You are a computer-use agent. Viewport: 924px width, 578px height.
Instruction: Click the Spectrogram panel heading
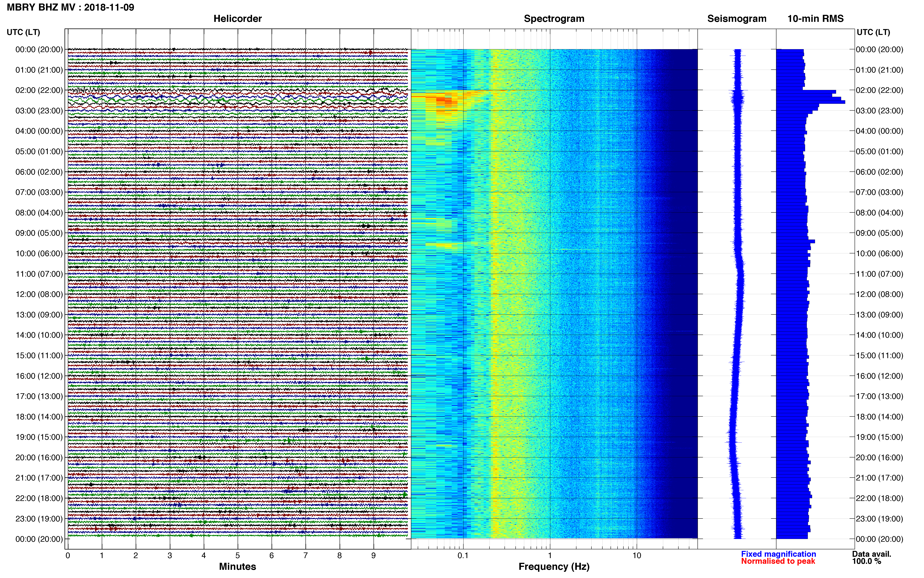pyautogui.click(x=554, y=19)
